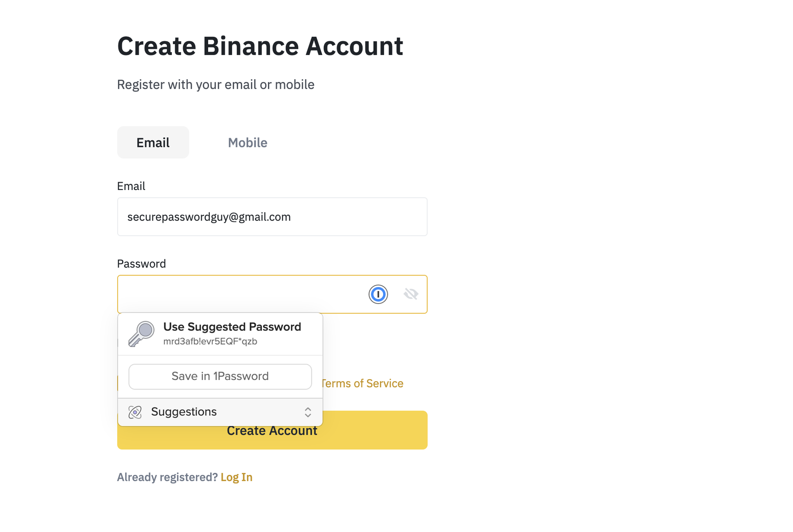793x532 pixels.
Task: Toggle between Email and Mobile registration
Action: [x=247, y=142]
